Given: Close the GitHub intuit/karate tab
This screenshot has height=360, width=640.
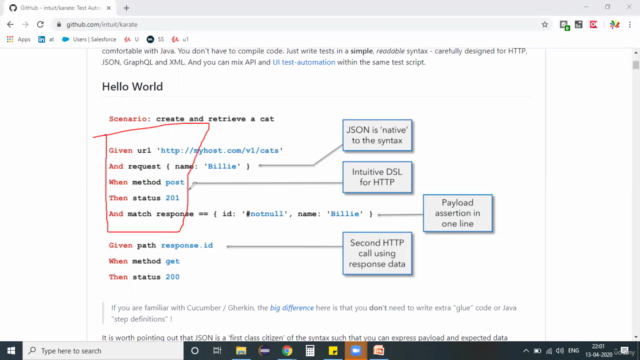Looking at the screenshot, I should click(109, 8).
